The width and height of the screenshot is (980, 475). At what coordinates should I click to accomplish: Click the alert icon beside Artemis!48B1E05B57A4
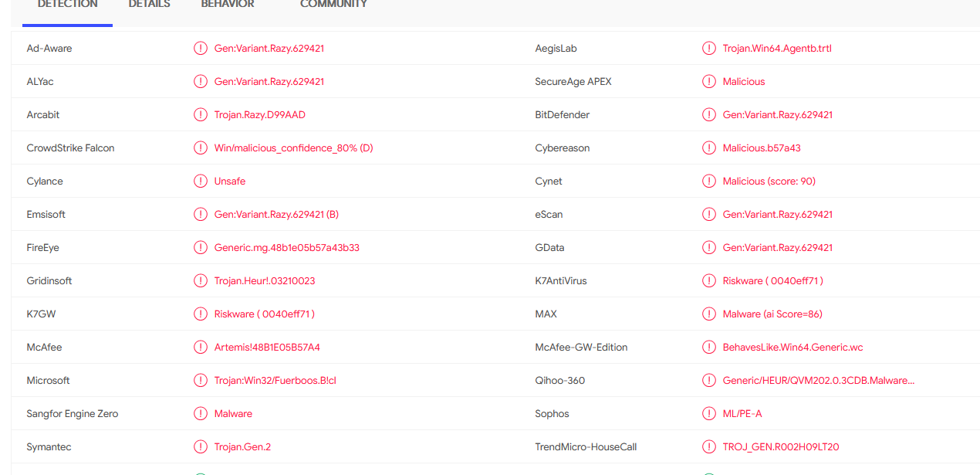tap(201, 347)
